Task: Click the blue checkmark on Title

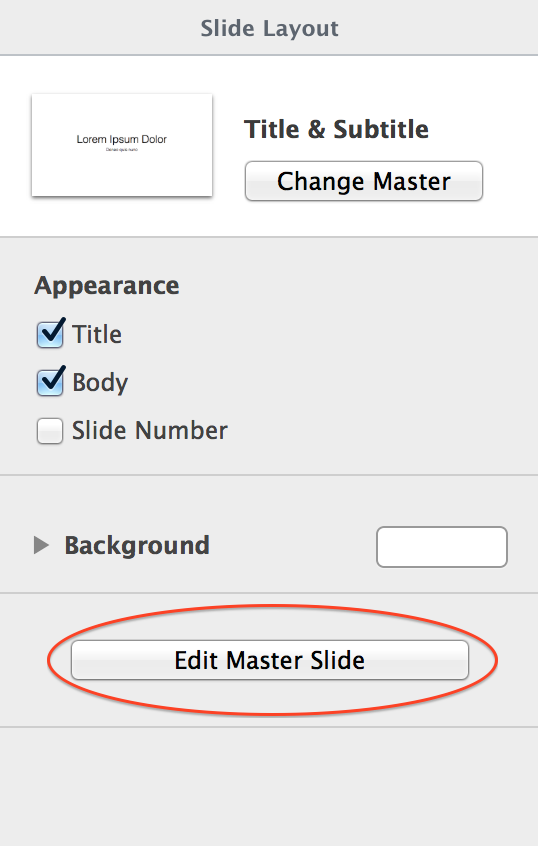Action: coord(53,331)
